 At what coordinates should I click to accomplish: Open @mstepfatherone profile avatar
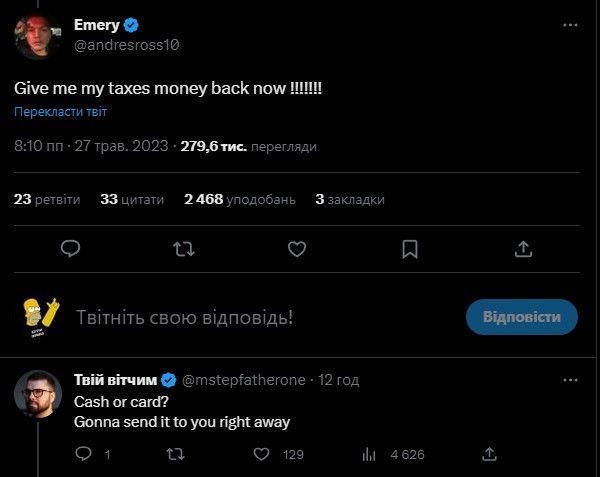38,394
